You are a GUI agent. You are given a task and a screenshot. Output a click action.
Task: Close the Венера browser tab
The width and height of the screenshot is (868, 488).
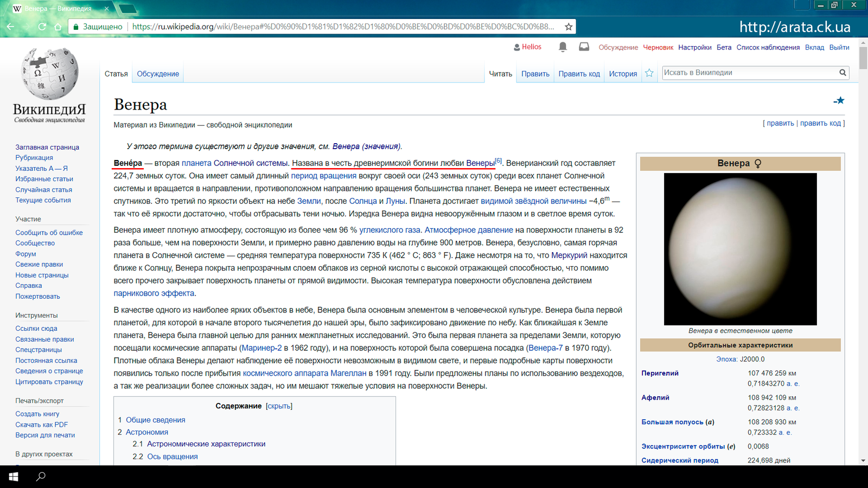(106, 9)
